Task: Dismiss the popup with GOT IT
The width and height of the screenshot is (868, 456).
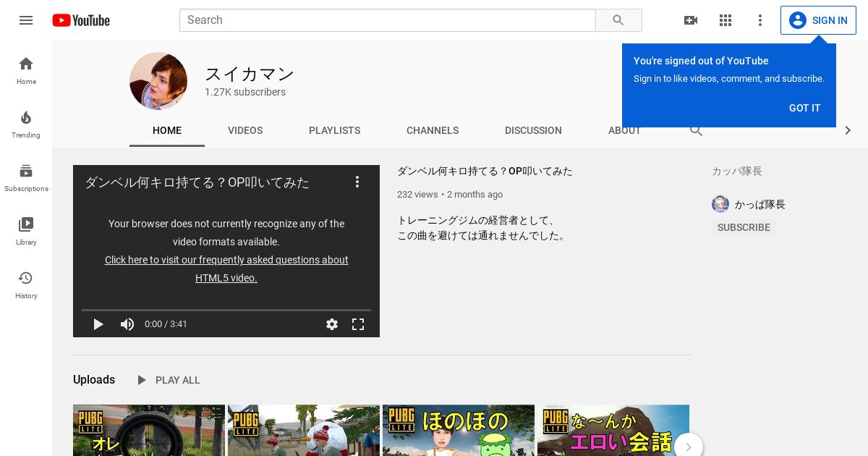Action: pos(804,108)
